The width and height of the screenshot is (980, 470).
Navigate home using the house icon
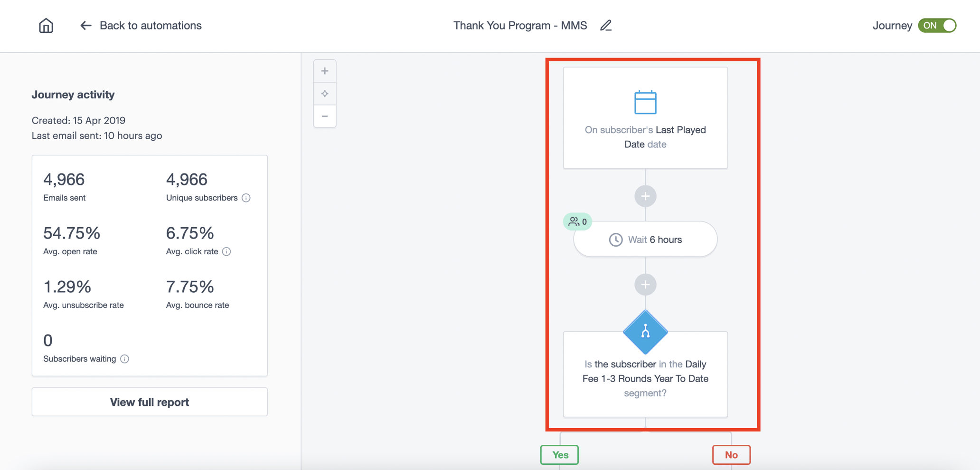(x=46, y=25)
